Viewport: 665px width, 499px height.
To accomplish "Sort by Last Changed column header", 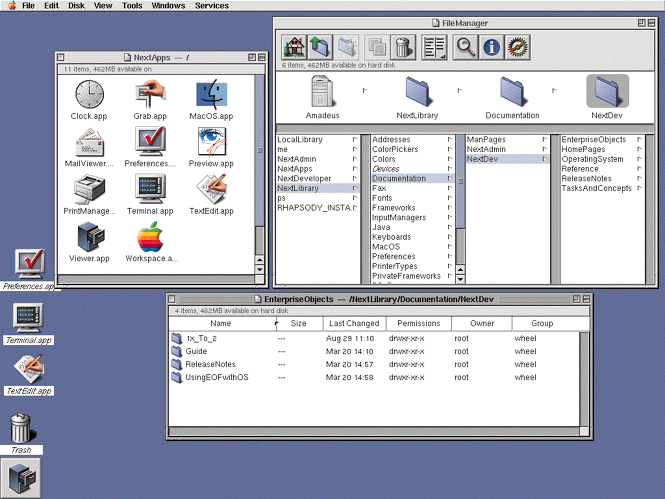I will (354, 323).
